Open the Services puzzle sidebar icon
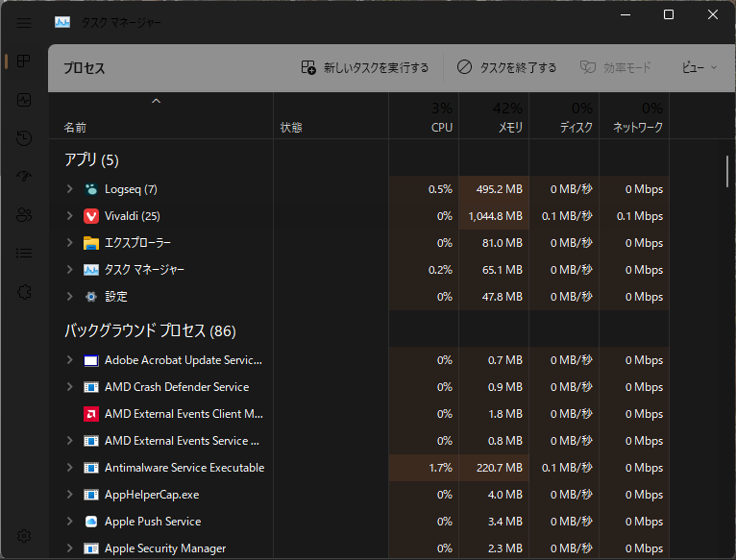736x560 pixels. click(x=24, y=292)
